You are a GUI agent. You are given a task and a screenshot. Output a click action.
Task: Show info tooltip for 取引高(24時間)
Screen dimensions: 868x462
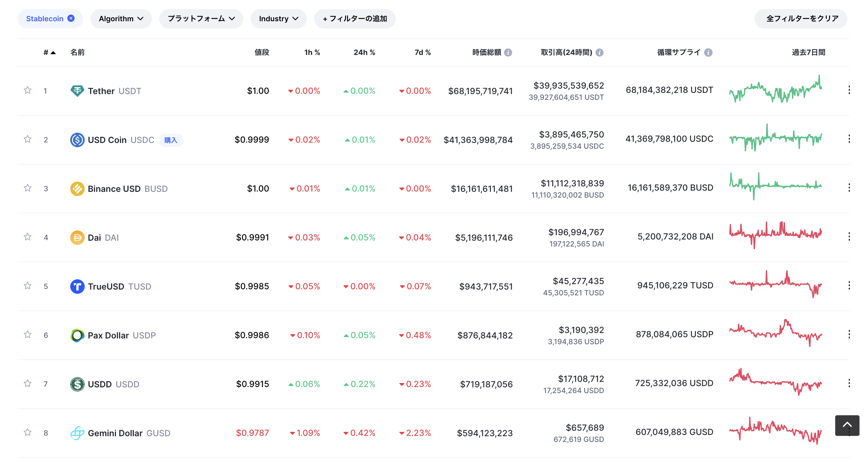point(600,53)
